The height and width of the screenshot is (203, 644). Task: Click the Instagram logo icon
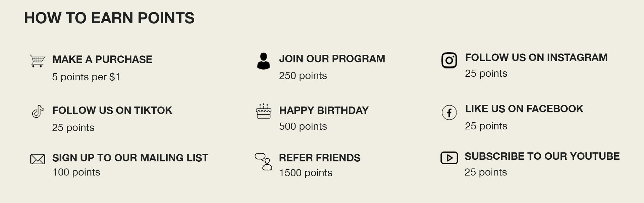coord(449,60)
